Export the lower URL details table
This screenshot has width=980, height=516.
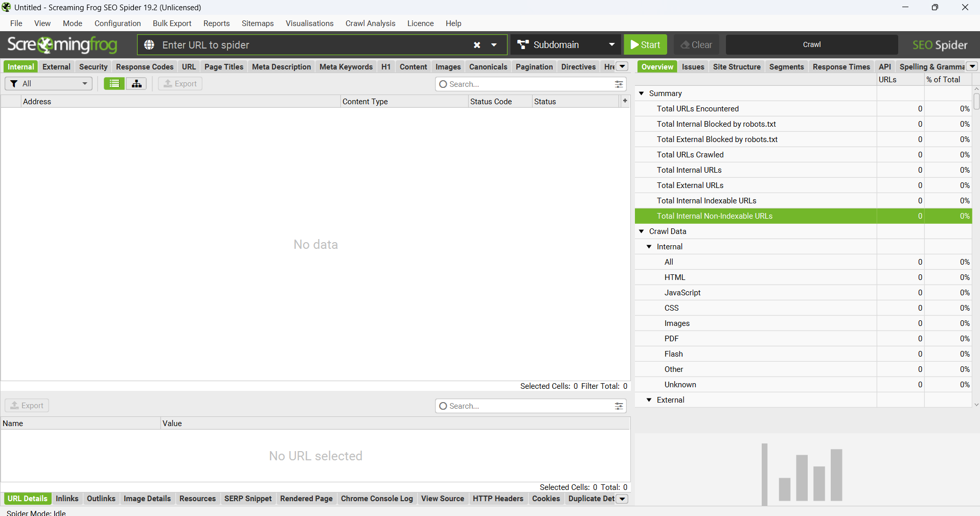tap(27, 406)
